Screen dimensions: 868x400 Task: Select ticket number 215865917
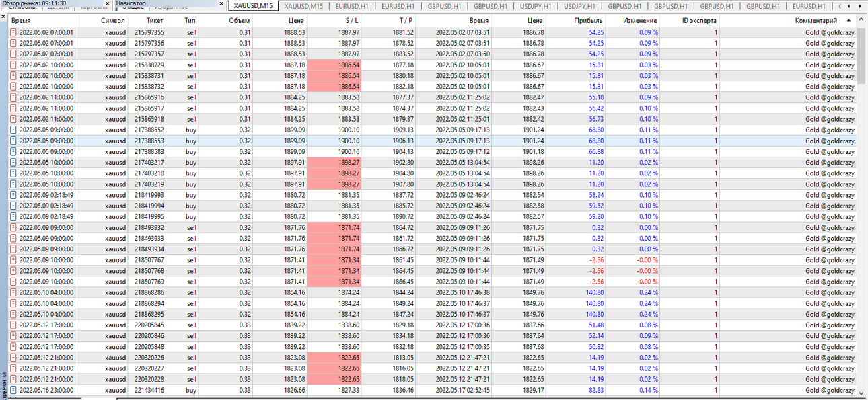(x=149, y=108)
